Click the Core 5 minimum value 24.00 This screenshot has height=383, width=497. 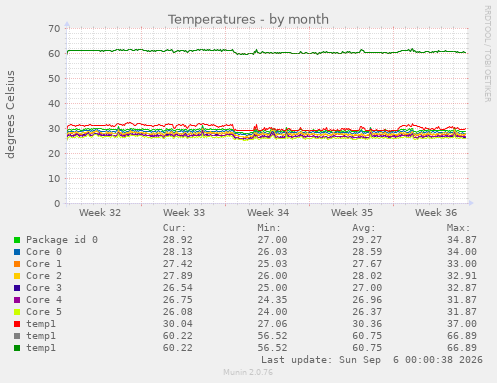pos(272,312)
